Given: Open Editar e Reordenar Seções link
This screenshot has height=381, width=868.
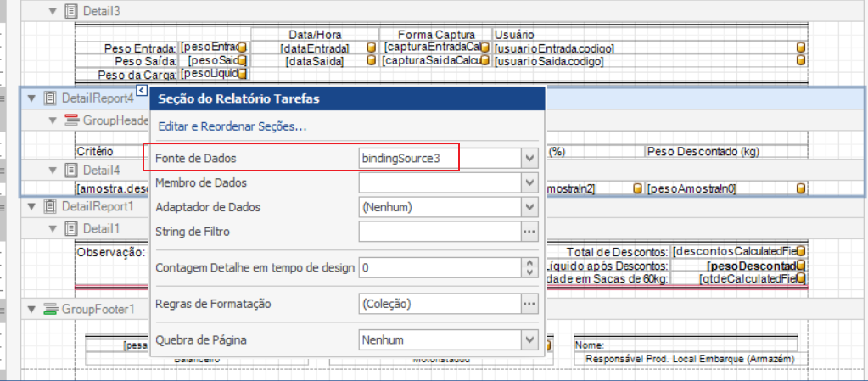Looking at the screenshot, I should (x=232, y=126).
